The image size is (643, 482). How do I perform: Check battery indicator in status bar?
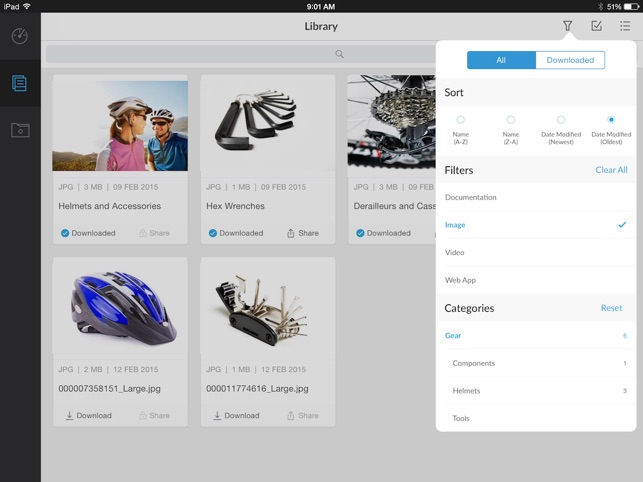[x=631, y=7]
